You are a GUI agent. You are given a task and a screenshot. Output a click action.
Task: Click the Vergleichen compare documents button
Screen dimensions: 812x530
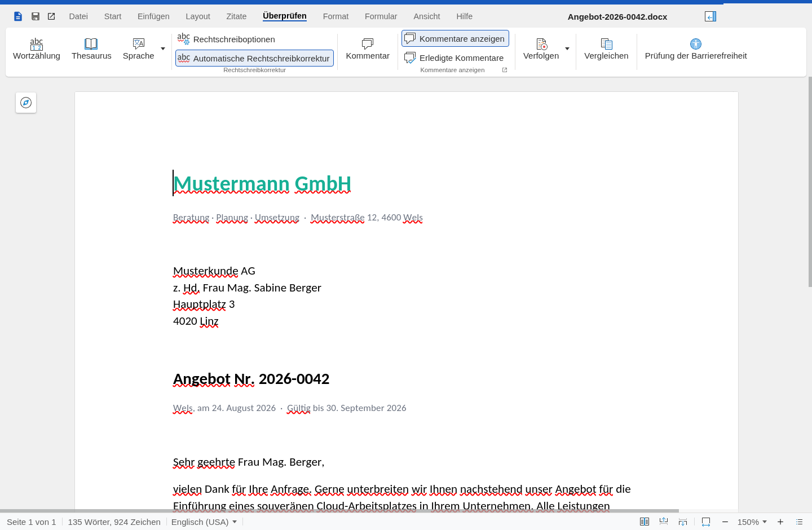point(606,50)
